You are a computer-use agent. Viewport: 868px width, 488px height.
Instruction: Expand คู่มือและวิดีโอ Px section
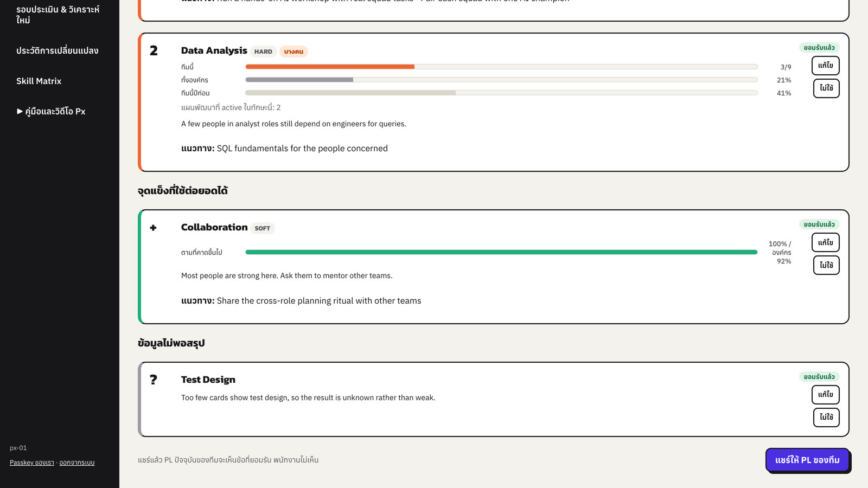click(x=51, y=111)
